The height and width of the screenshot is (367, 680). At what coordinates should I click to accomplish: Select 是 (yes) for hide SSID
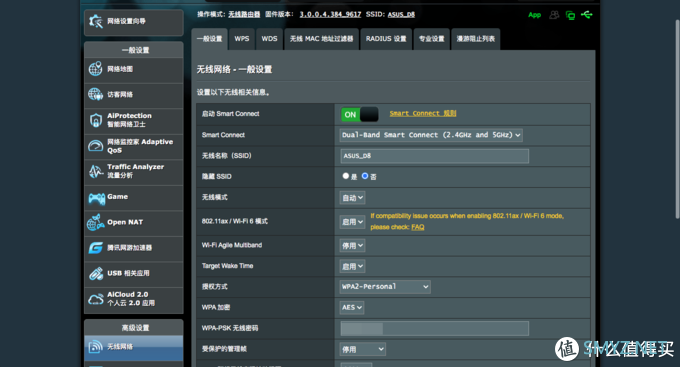[x=346, y=176]
